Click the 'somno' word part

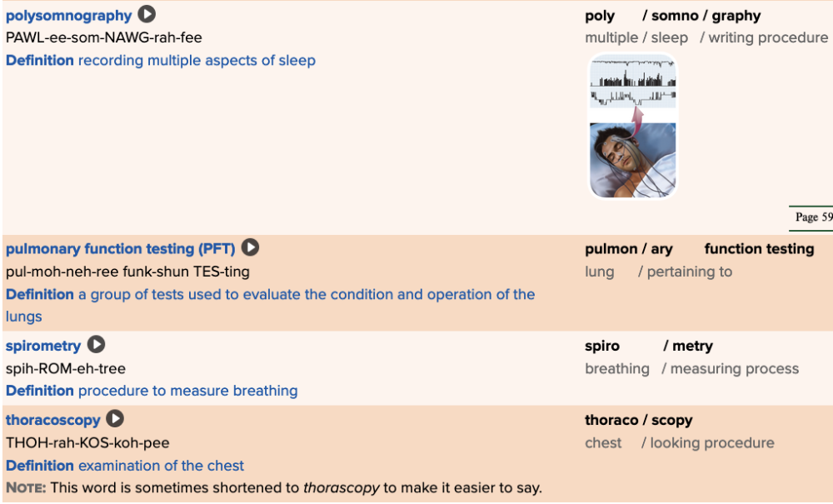[674, 16]
